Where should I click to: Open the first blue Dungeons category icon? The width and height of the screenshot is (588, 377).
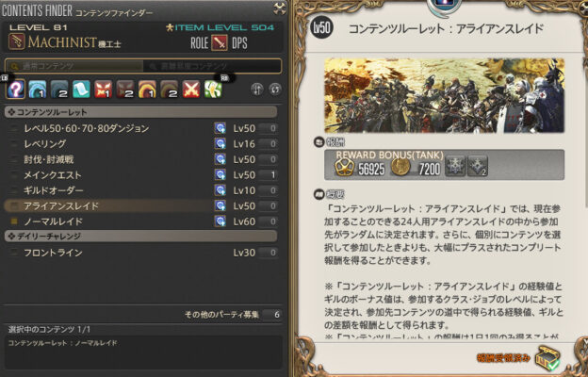point(38,90)
